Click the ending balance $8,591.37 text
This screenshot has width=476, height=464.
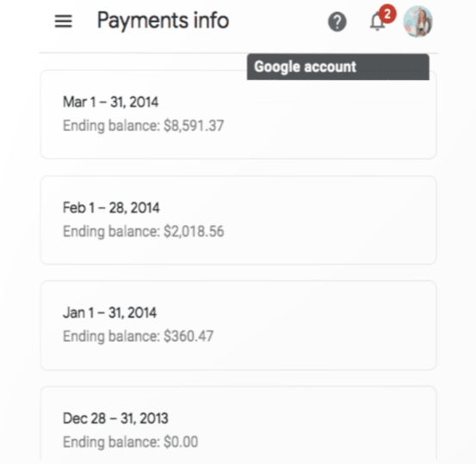(x=143, y=126)
